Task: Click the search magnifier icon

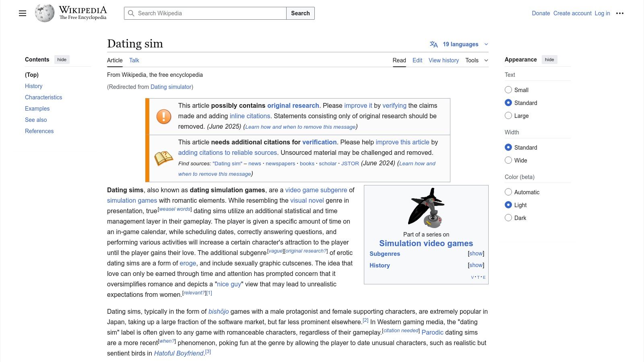Action: [131, 13]
